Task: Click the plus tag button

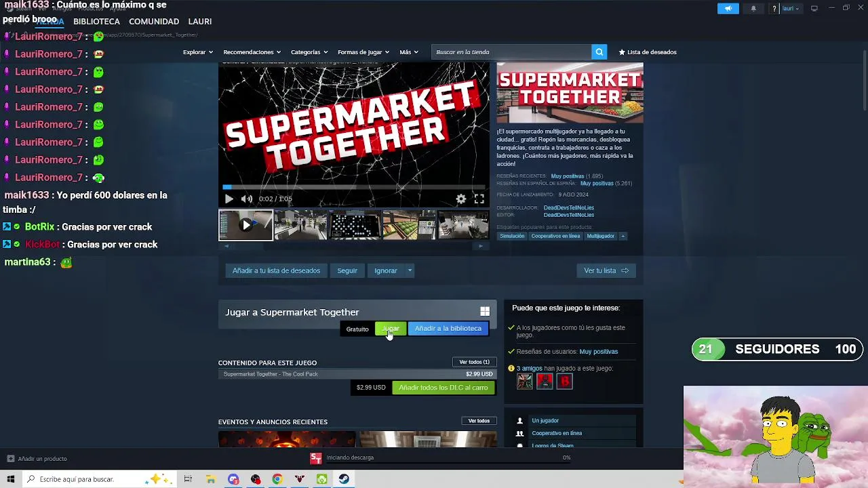Action: (x=623, y=237)
